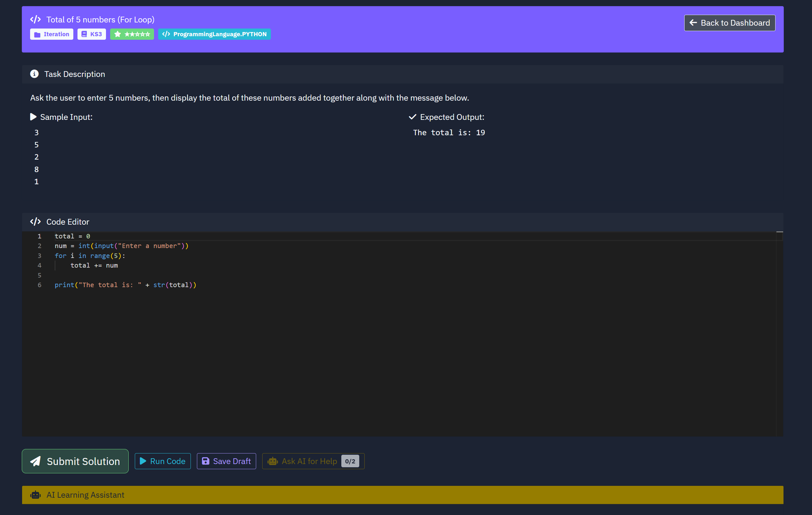Image resolution: width=812 pixels, height=515 pixels.
Task: Click the play triangle icon on Run Code
Action: (143, 461)
